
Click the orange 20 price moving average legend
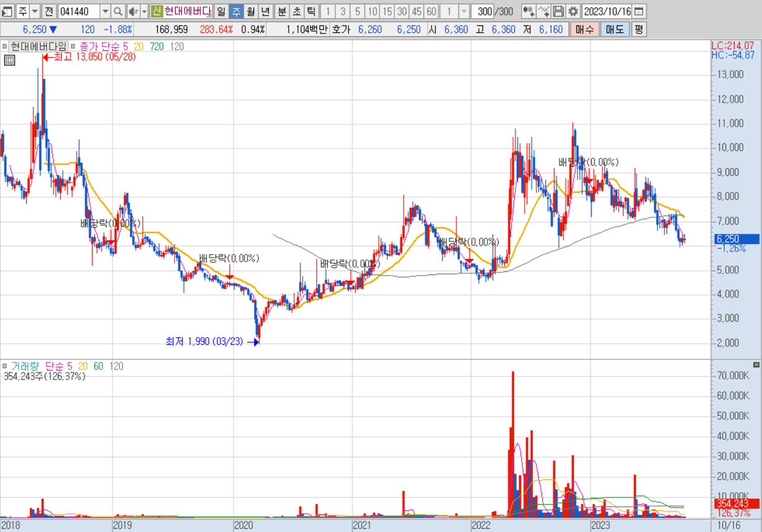[138, 46]
